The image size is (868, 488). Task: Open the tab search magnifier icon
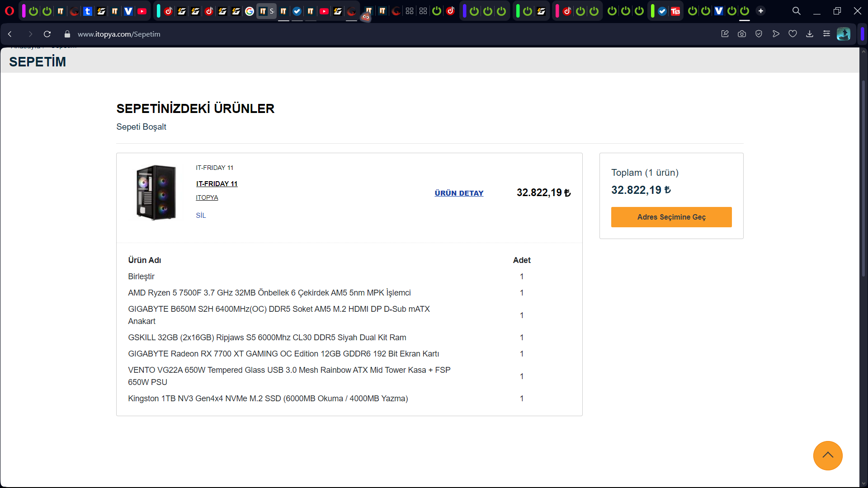[x=797, y=11]
